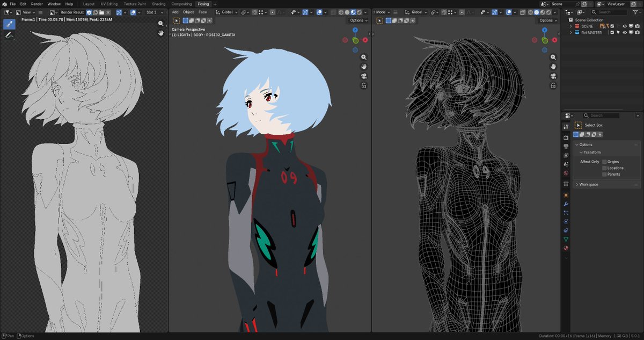
Task: Open the Render menu
Action: point(36,4)
